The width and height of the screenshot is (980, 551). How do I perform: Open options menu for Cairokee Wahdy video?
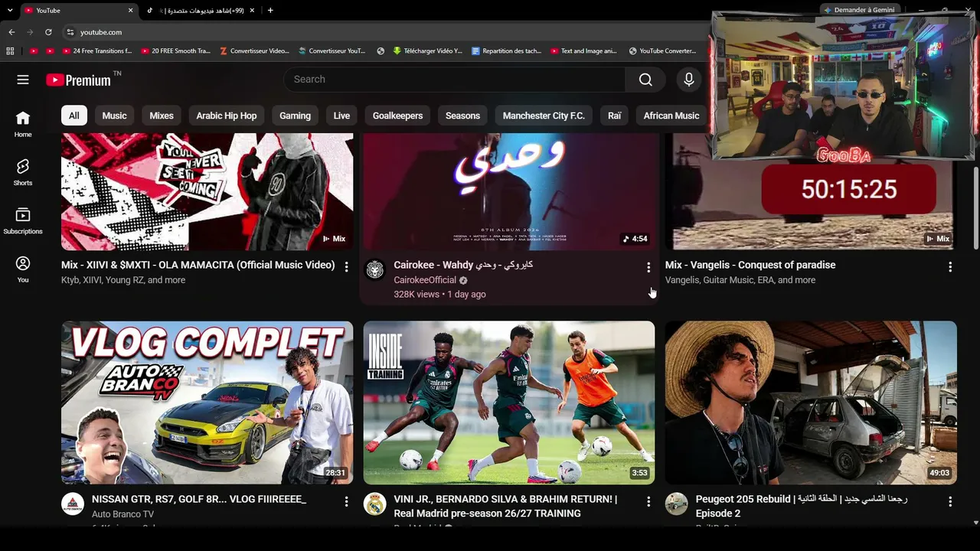tap(648, 267)
